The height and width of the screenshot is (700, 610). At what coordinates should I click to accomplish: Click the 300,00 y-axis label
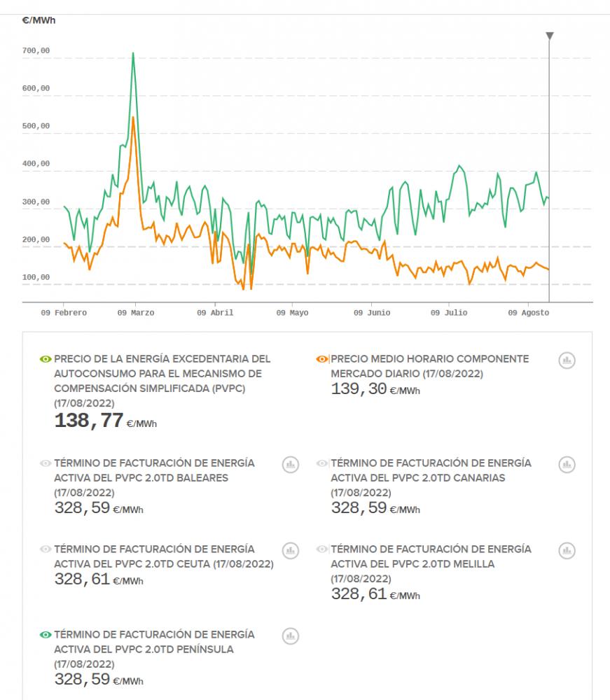pyautogui.click(x=36, y=202)
